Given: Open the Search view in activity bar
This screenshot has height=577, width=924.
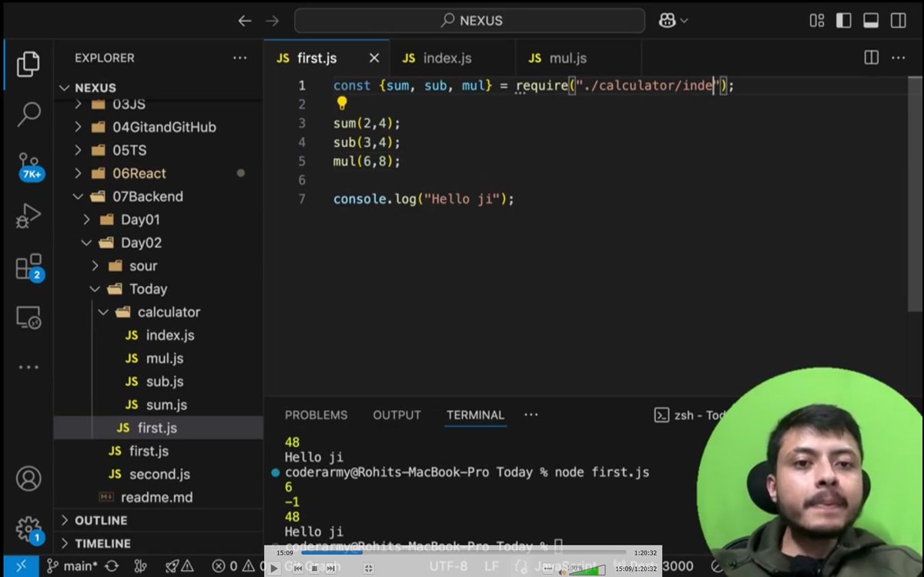Looking at the screenshot, I should tap(28, 114).
